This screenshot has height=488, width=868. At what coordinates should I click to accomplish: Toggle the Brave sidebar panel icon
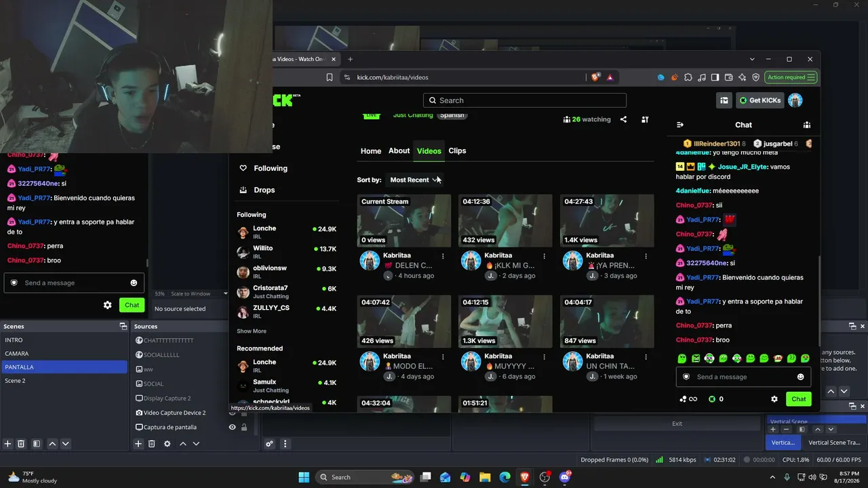[x=715, y=77]
